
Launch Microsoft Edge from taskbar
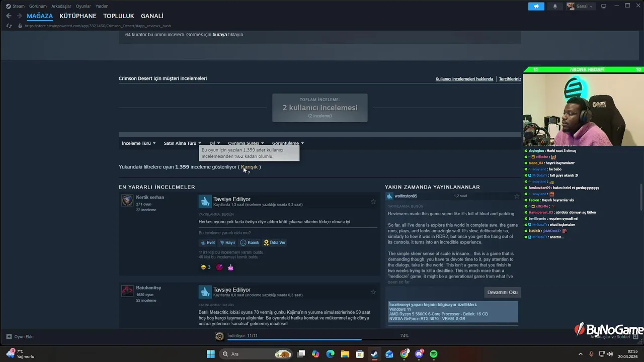pos(330,354)
